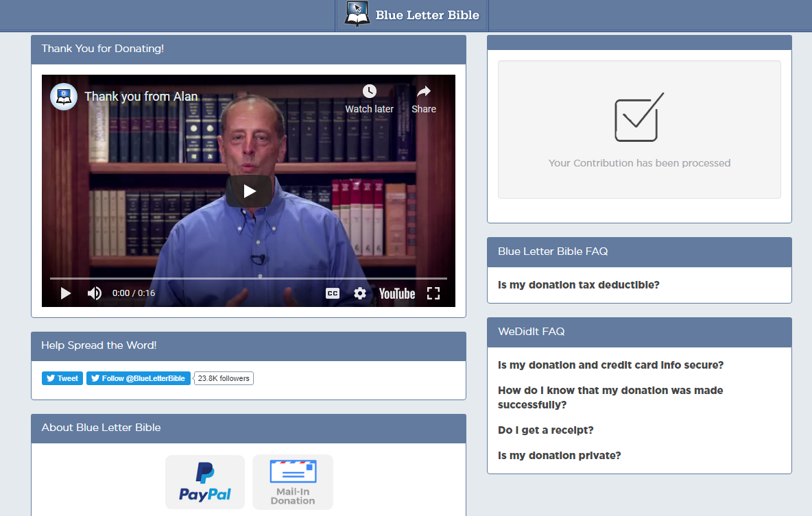Click the "WeDidIt FAQ" header
Image resolution: width=812 pixels, height=516 pixels.
point(640,332)
